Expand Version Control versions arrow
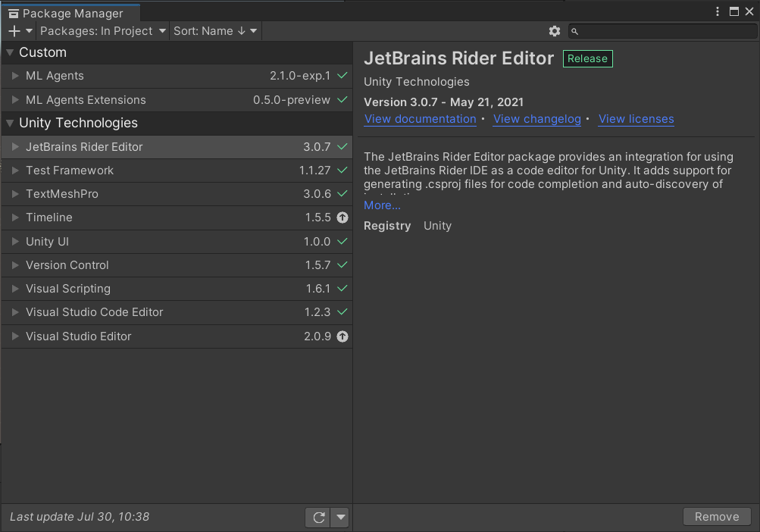Image resolution: width=760 pixels, height=532 pixels. tap(15, 265)
